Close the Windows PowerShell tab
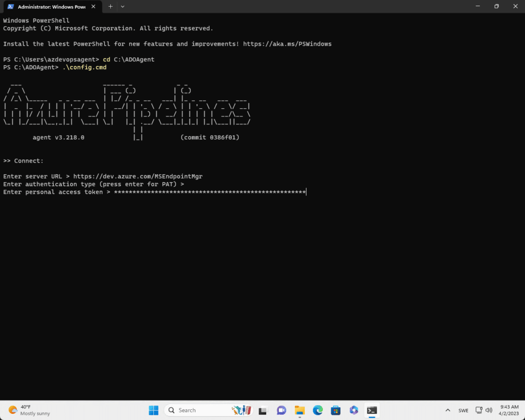525x420 pixels. 93,7
